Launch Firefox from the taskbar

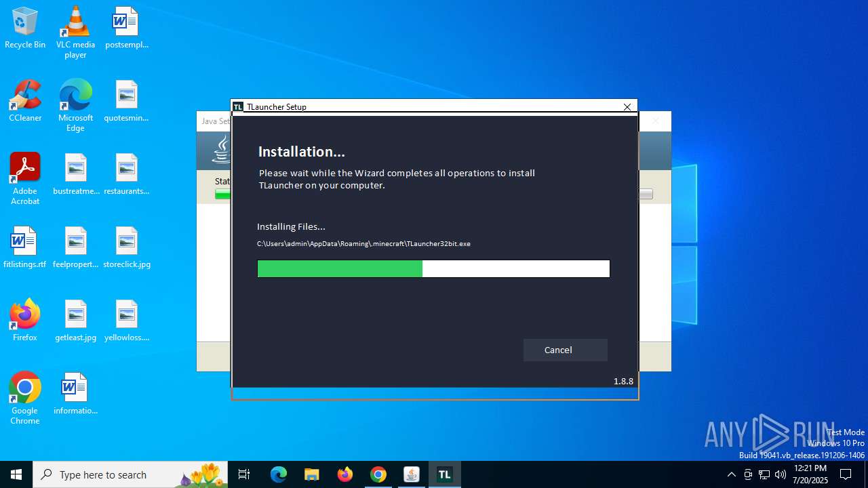tap(345, 474)
